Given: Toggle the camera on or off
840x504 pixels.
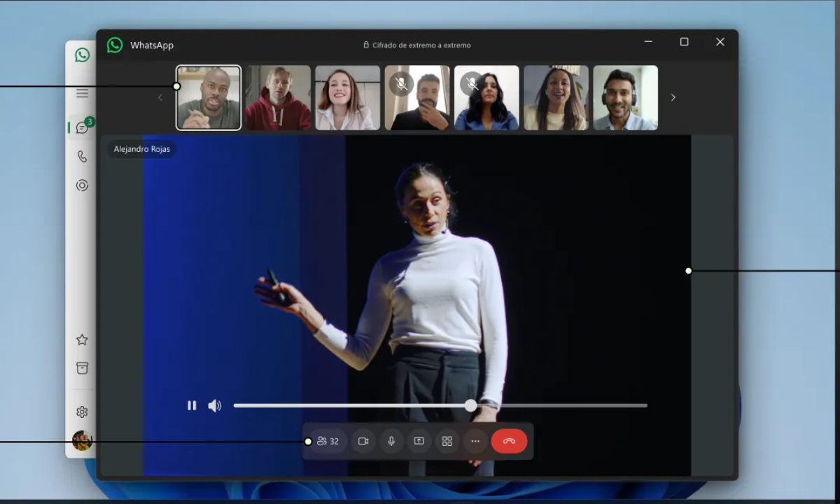Looking at the screenshot, I should tap(363, 441).
